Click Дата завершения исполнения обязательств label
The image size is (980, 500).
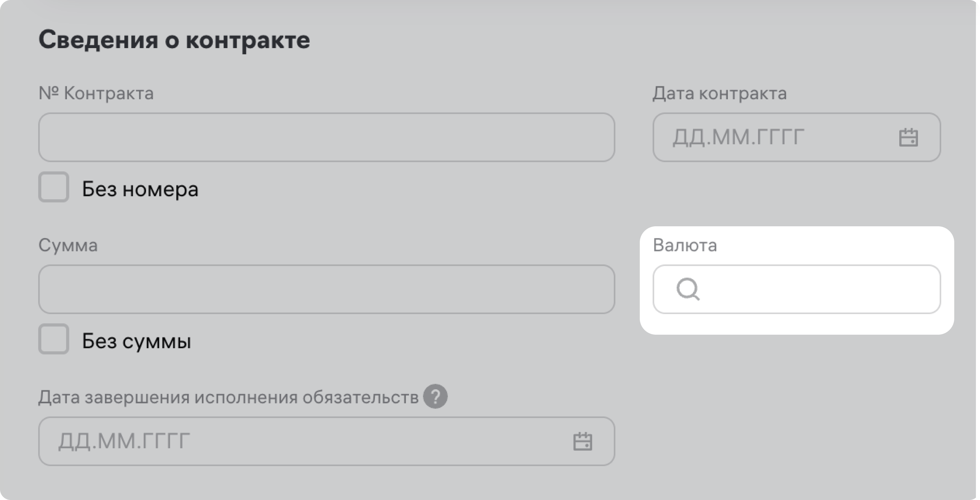click(x=228, y=397)
